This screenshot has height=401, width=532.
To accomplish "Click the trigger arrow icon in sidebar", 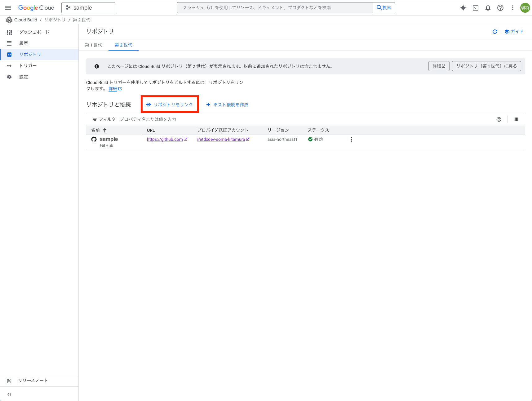I will 9,66.
